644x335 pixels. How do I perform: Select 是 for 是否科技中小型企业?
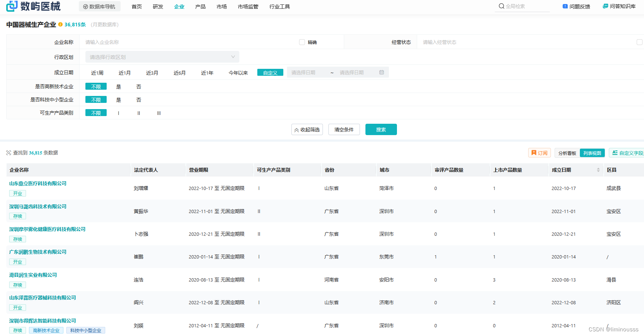118,100
